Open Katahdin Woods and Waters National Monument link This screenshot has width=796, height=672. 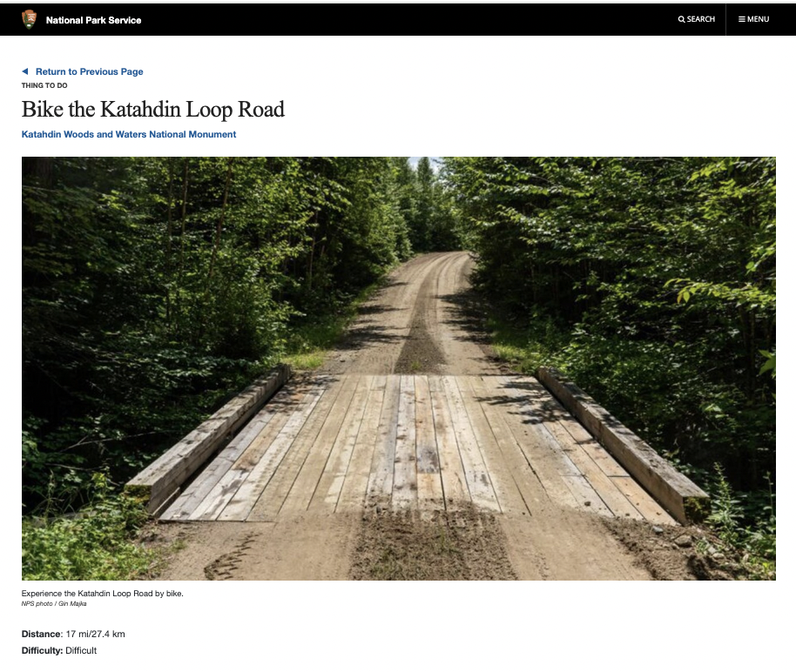[x=128, y=135]
